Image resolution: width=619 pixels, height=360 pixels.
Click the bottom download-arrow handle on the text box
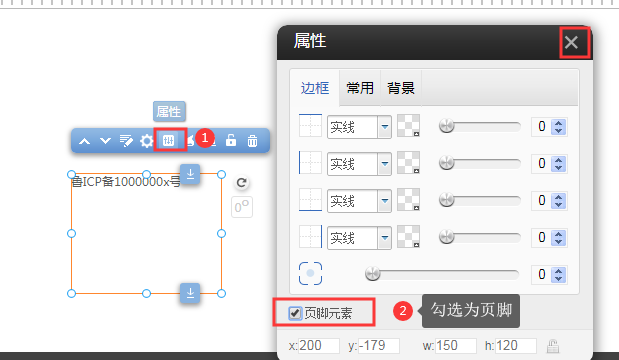click(190, 293)
